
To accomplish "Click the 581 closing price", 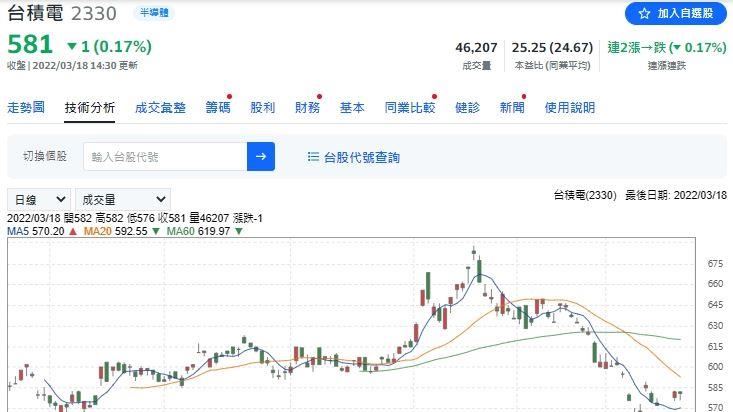I will [x=30, y=45].
